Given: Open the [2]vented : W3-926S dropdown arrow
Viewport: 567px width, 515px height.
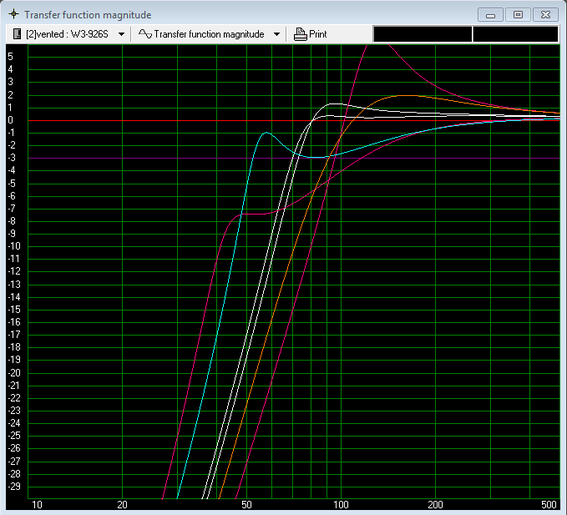Looking at the screenshot, I should point(122,34).
